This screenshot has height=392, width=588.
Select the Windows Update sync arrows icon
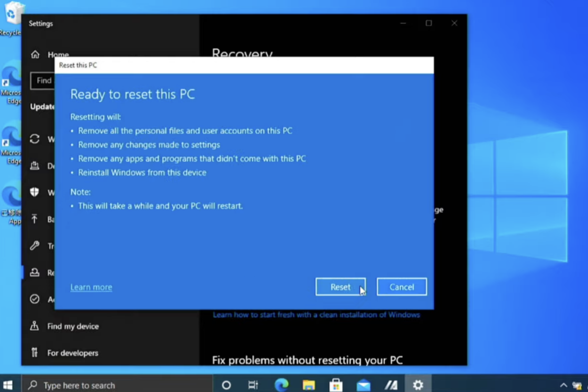pos(35,139)
